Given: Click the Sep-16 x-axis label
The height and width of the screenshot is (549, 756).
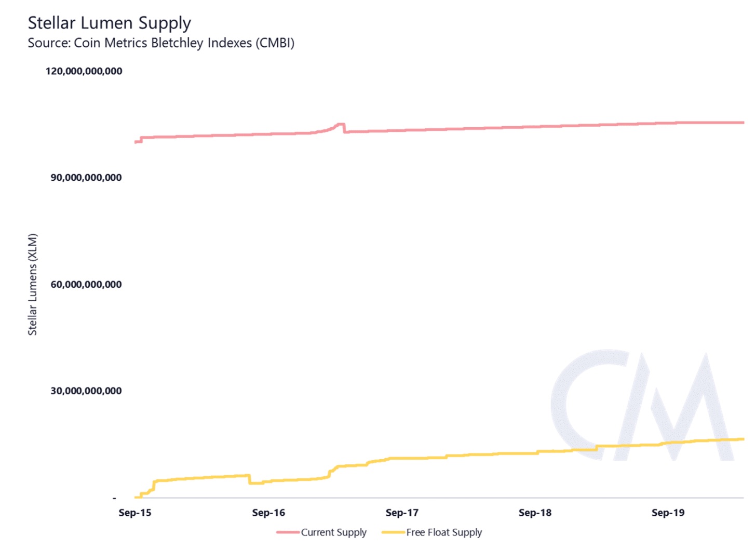Looking at the screenshot, I should 268,513.
